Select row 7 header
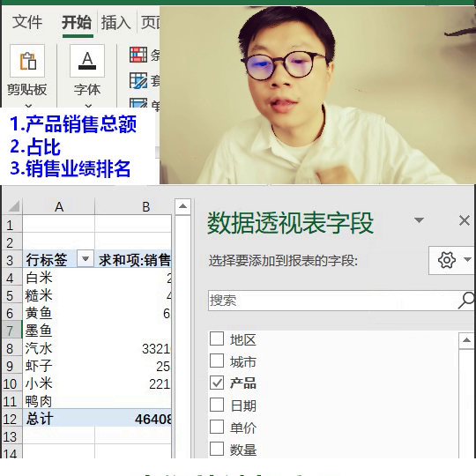 click(11, 331)
